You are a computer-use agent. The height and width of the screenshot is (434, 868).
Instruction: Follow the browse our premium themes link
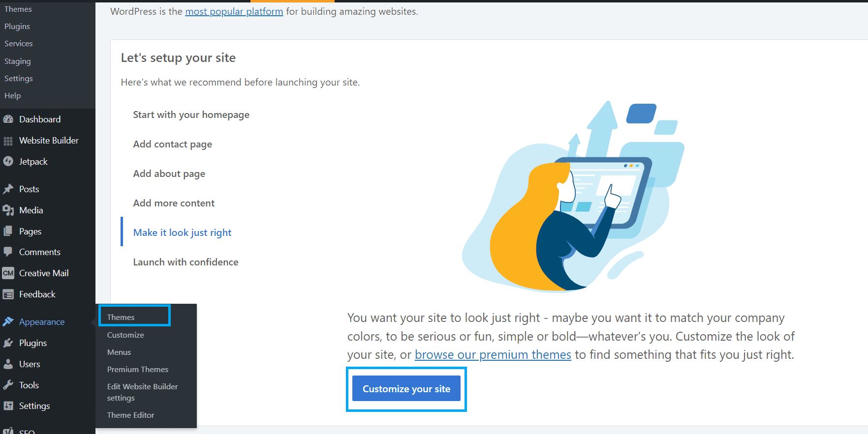[493, 355]
